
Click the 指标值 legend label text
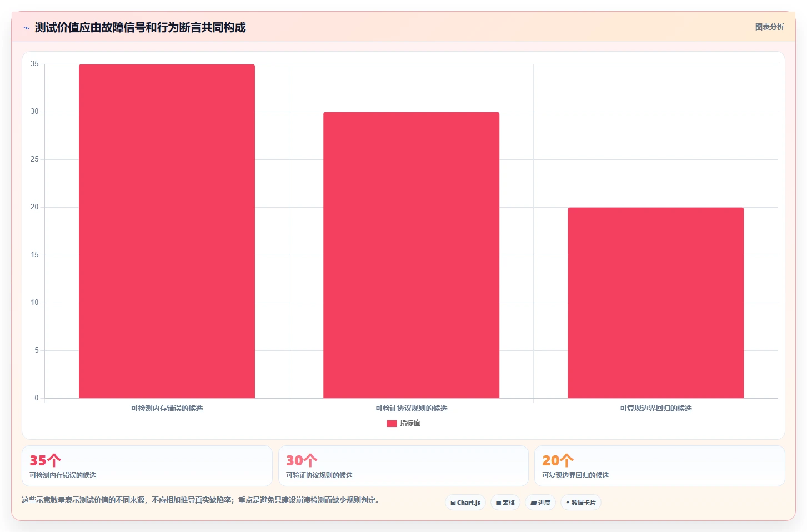click(410, 423)
